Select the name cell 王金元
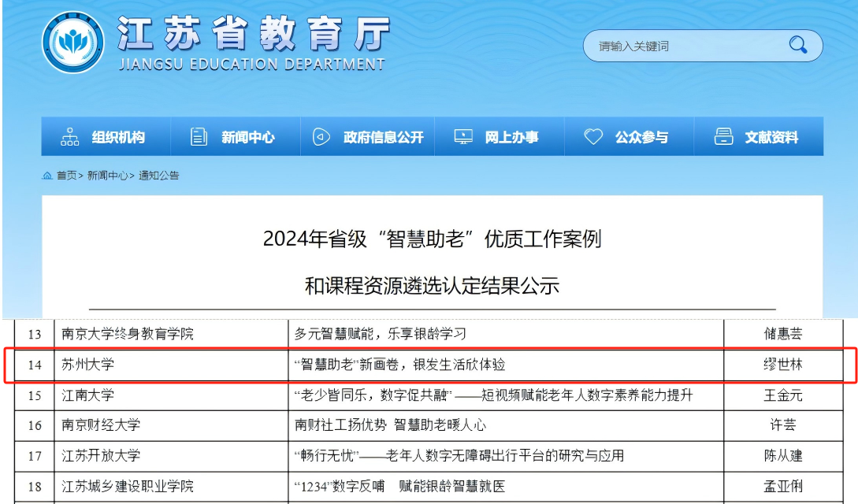858x504 pixels. point(783,395)
